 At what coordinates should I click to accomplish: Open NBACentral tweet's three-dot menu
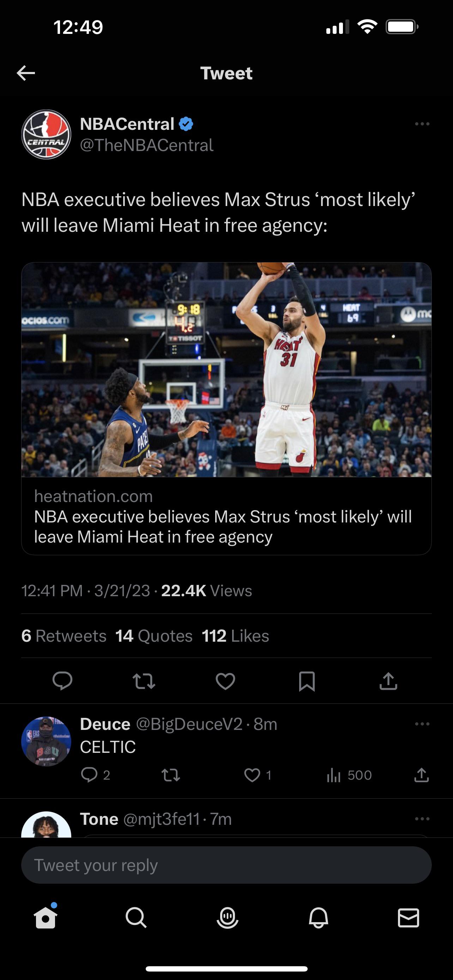tap(422, 124)
